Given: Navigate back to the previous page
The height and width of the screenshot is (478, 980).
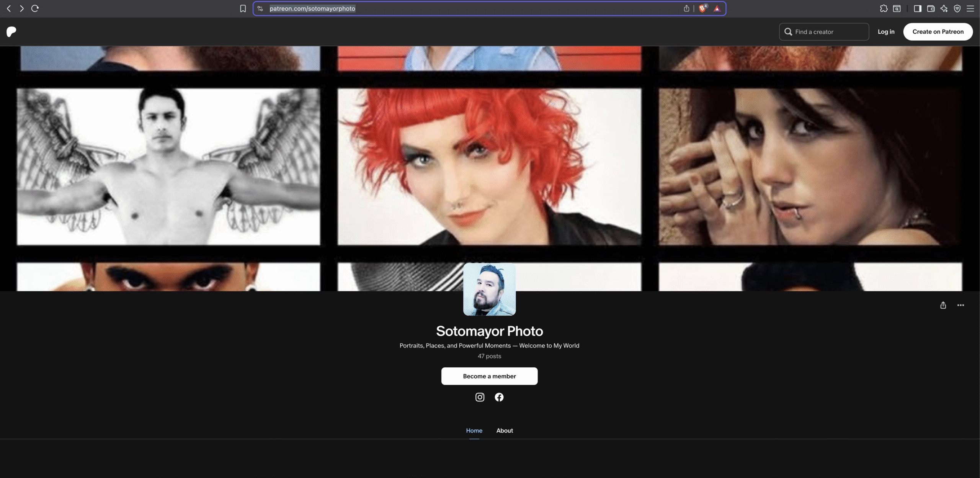Looking at the screenshot, I should [8, 8].
